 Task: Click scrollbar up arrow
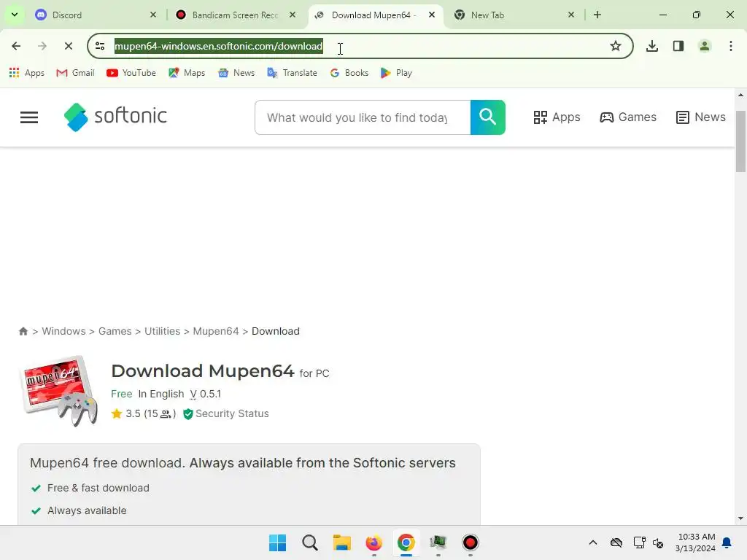(x=740, y=95)
